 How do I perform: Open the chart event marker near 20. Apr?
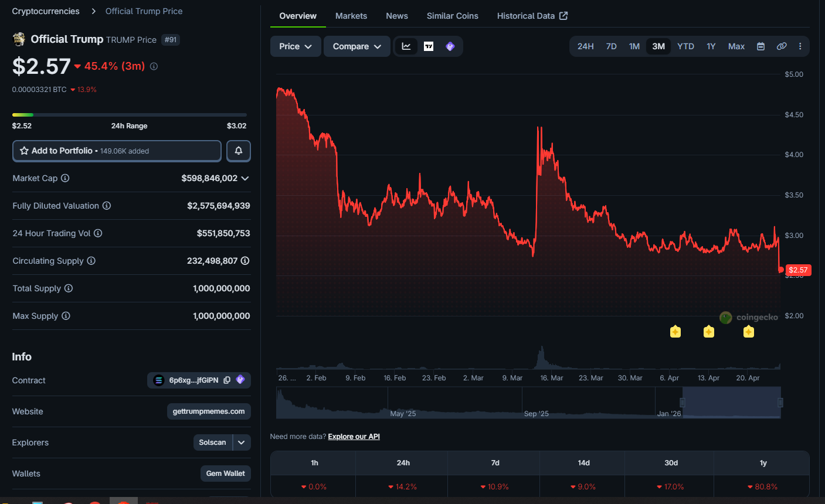748,332
